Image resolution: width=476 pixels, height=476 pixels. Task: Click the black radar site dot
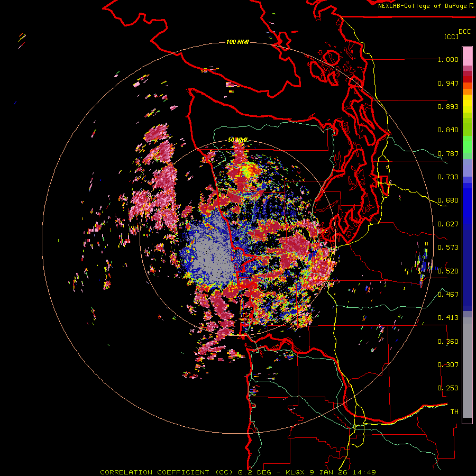[236, 239]
